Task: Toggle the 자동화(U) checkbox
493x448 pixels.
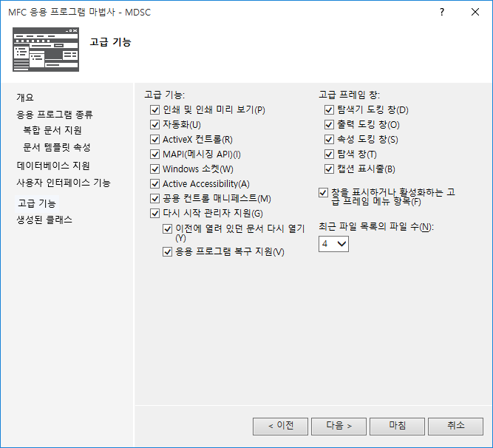Action: 154,124
